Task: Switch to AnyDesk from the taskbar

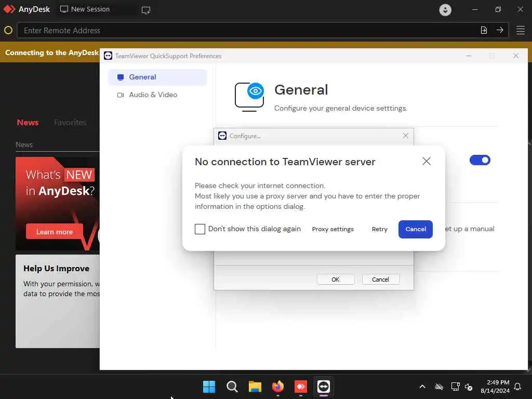Action: pyautogui.click(x=301, y=387)
